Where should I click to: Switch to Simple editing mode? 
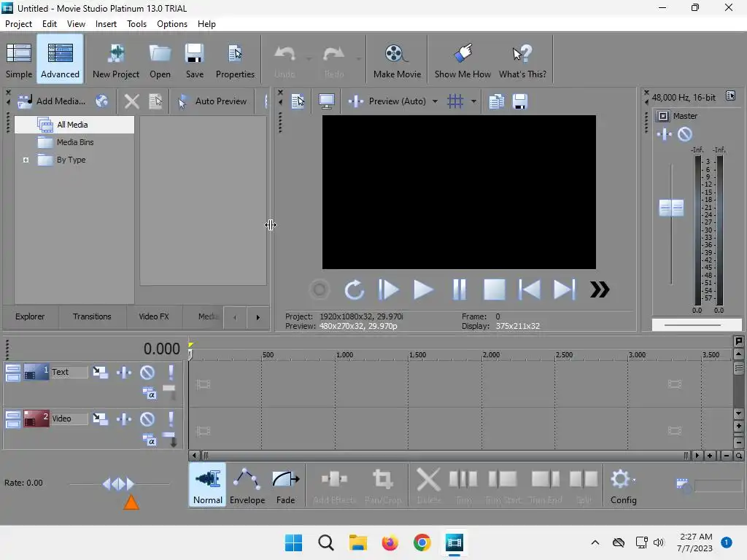pyautogui.click(x=19, y=61)
